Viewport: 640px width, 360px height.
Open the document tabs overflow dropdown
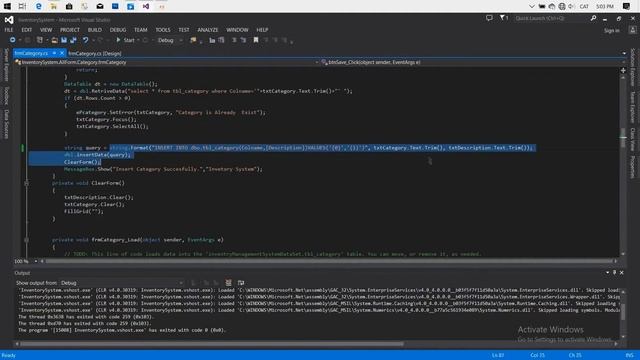coord(624,53)
